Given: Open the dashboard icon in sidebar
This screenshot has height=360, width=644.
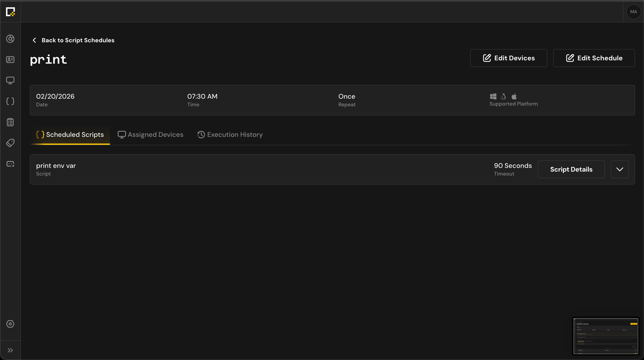Looking at the screenshot, I should pyautogui.click(x=10, y=39).
